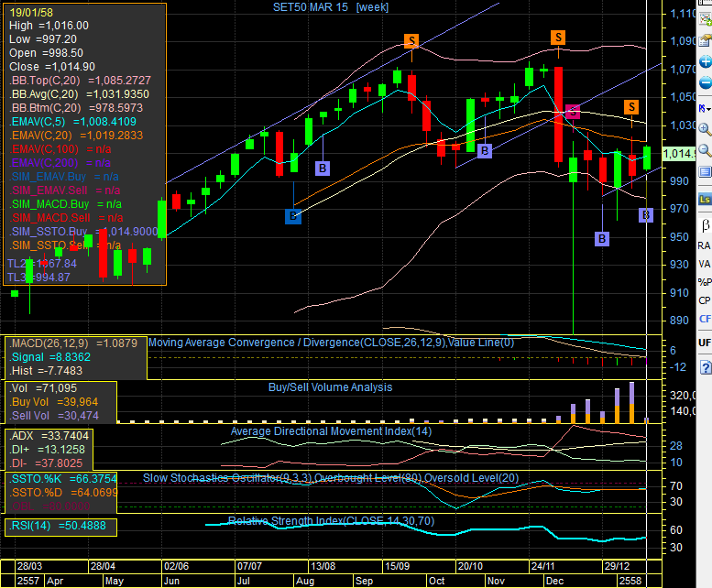The height and width of the screenshot is (588, 712).
Task: Click the dark blue B buy marker
Action: pos(293,216)
